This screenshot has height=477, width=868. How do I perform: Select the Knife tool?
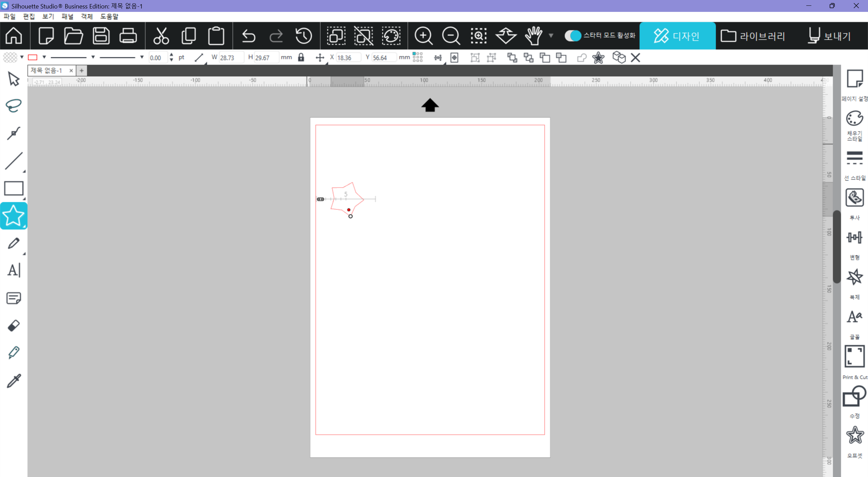coord(14,353)
